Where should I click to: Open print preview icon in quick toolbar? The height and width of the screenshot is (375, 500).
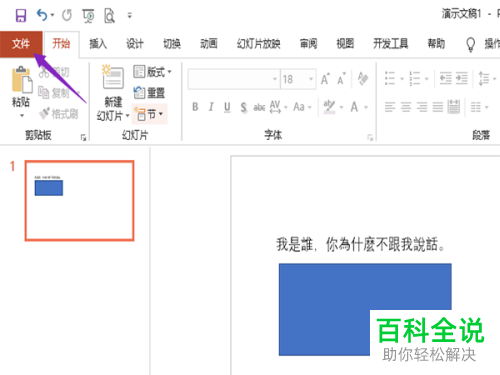[109, 16]
